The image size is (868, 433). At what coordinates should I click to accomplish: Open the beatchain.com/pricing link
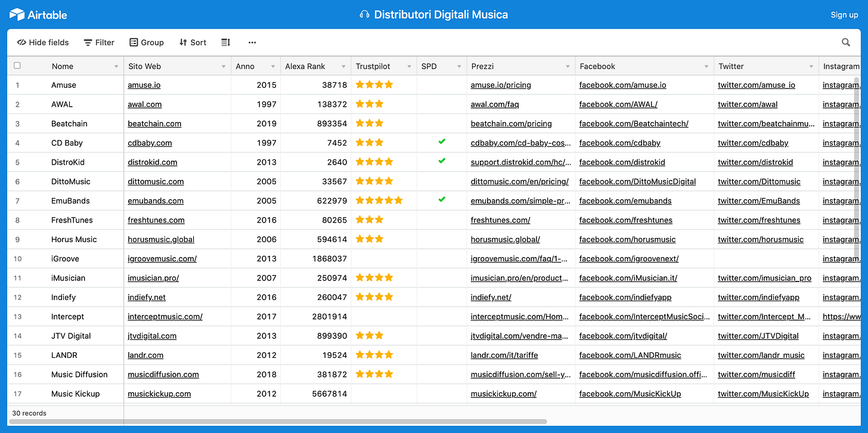[x=511, y=123]
